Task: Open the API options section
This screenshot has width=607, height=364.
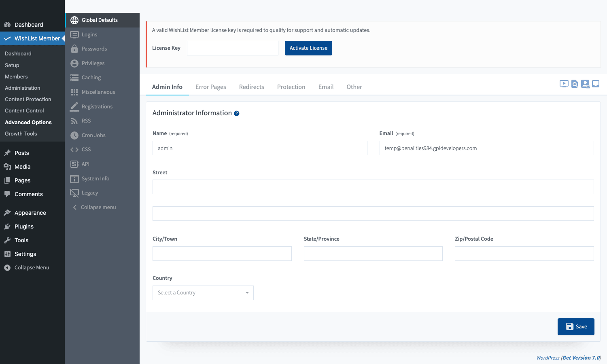Action: [x=102, y=164]
